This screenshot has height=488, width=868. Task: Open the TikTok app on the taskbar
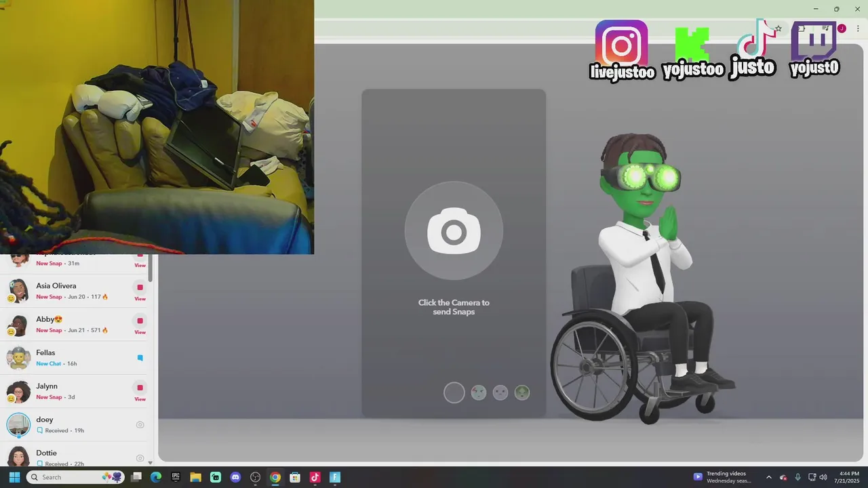click(315, 477)
